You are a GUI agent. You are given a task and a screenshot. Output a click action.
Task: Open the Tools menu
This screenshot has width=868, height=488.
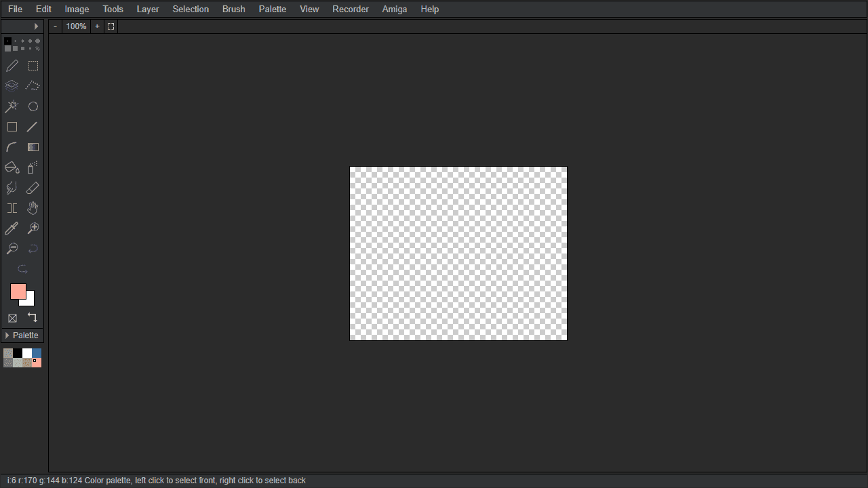point(113,9)
